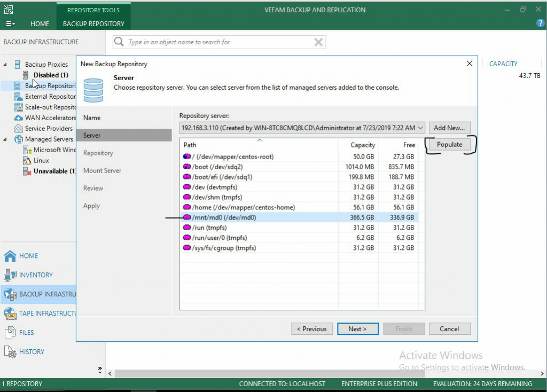Image resolution: width=547 pixels, height=392 pixels.
Task: Click the /mnt/md0 disk icon
Action: tap(187, 217)
